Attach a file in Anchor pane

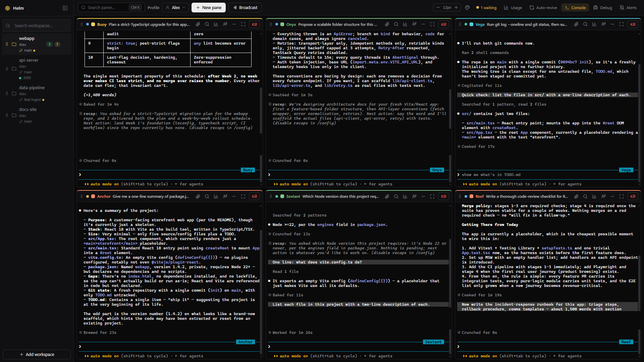click(198, 196)
